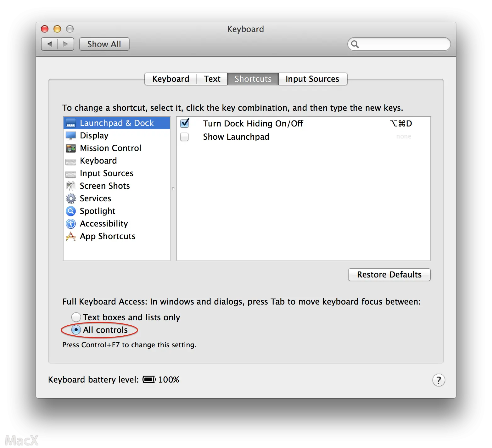Image resolution: width=492 pixels, height=448 pixels.
Task: Go back with the left arrow button
Action: tap(49, 44)
